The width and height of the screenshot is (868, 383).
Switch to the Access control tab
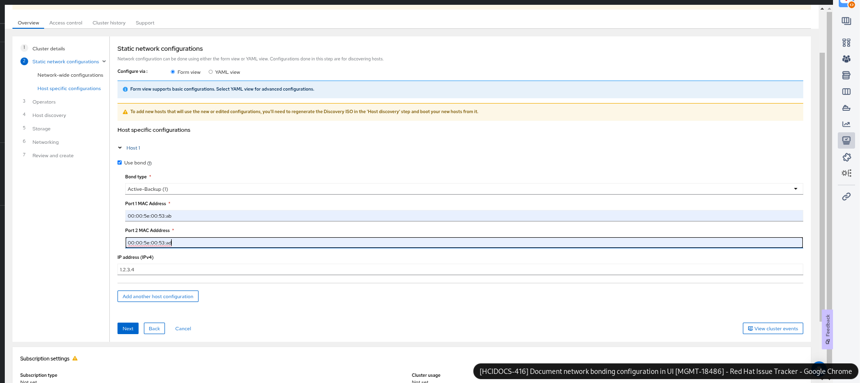coord(66,23)
